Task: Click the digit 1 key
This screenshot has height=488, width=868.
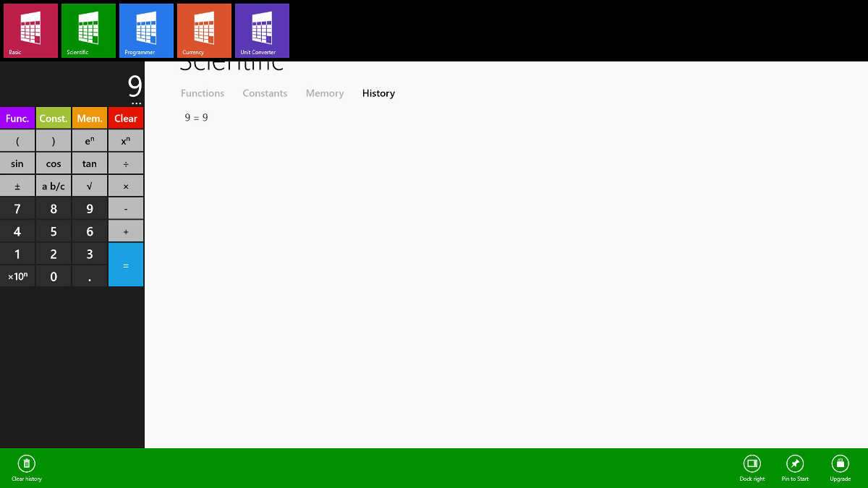Action: (x=17, y=254)
